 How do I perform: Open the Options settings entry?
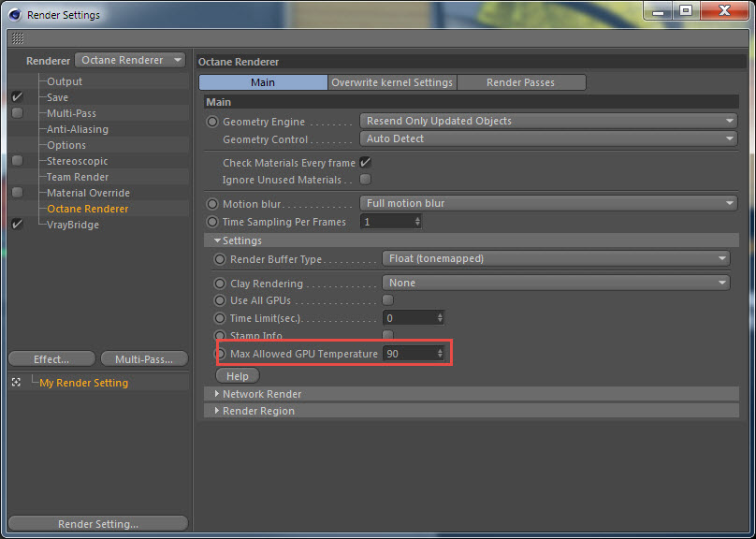(x=66, y=145)
